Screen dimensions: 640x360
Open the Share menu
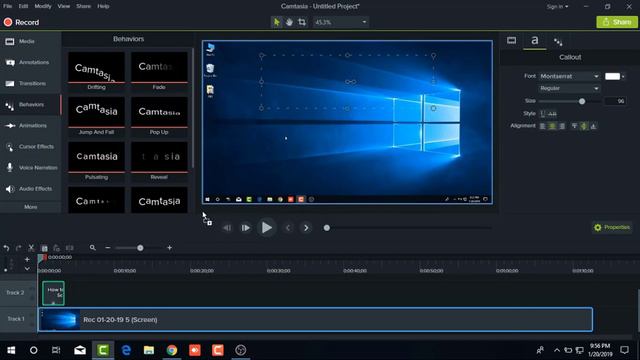click(83, 6)
